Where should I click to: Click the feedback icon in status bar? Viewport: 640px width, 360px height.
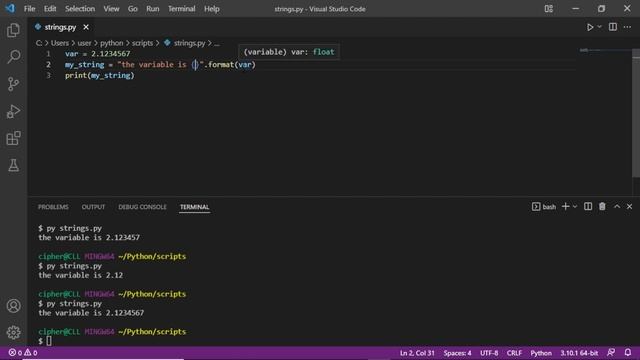click(x=611, y=352)
